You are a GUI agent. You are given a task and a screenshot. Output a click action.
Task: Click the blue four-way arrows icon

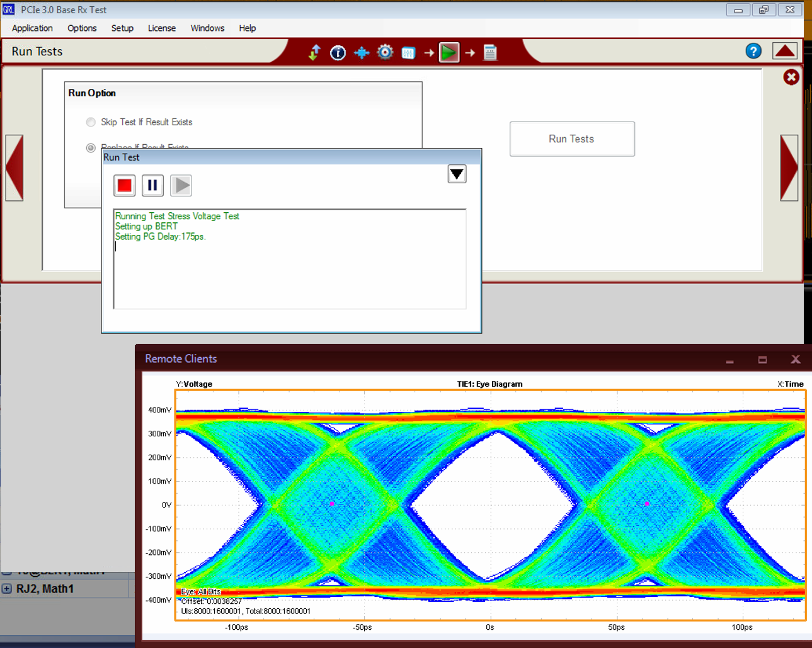pos(362,52)
